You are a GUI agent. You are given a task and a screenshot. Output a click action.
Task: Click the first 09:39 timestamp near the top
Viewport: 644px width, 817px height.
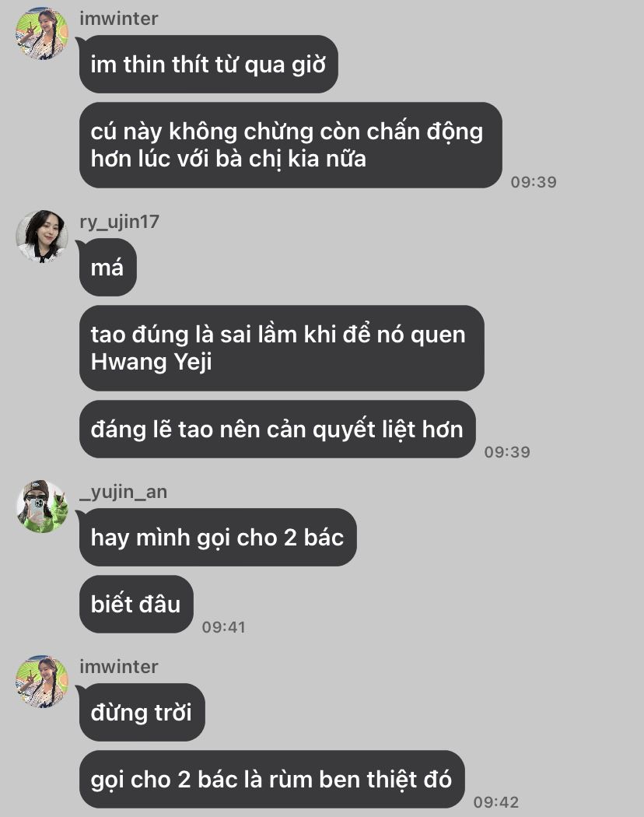(x=534, y=182)
